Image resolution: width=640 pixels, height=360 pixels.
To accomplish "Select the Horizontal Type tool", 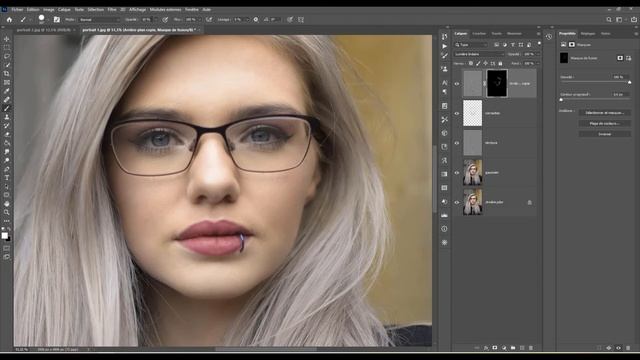I will click(x=7, y=178).
